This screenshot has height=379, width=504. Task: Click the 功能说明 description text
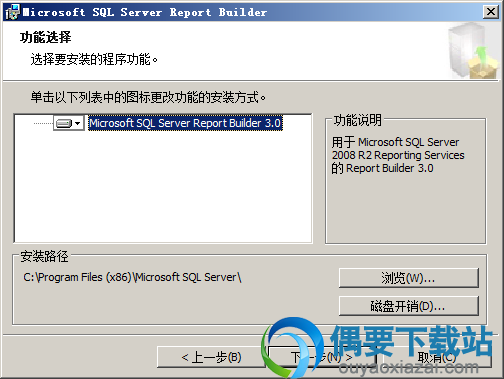click(398, 155)
